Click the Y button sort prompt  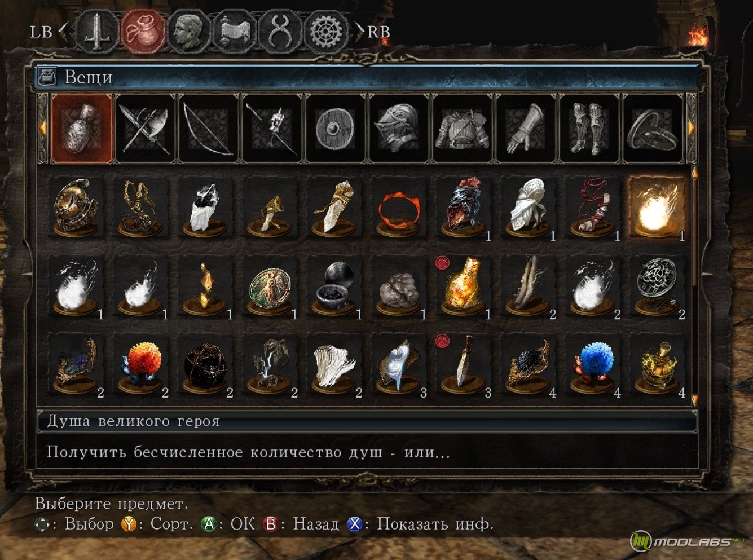pos(157,524)
